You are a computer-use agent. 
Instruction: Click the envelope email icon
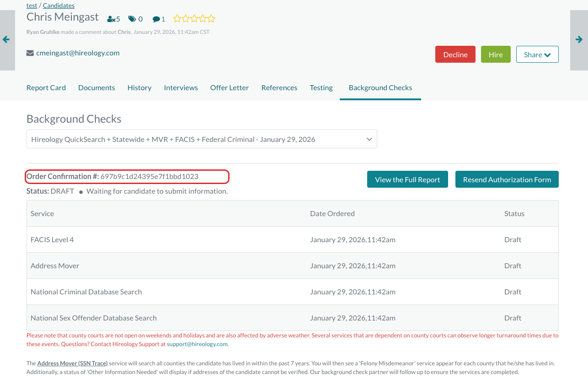[30, 53]
